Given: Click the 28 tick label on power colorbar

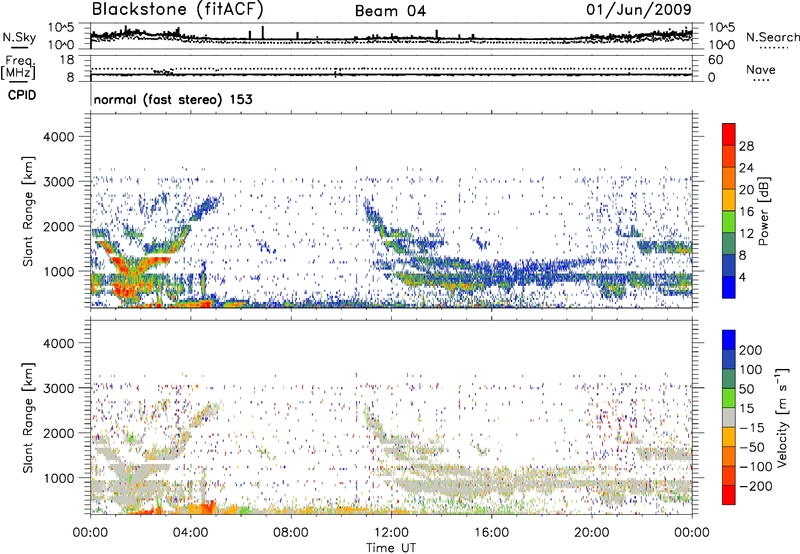Looking at the screenshot, I should [x=746, y=146].
